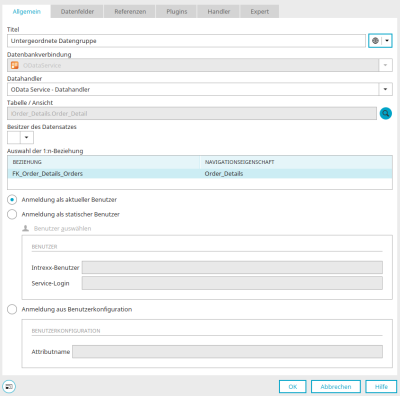Open the table search magnifier icon
The image size is (400, 396).
[386, 114]
